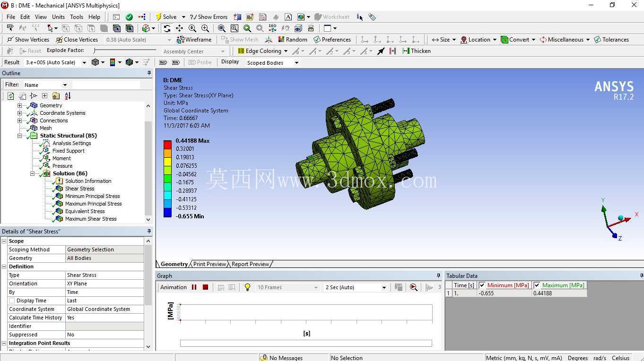Image resolution: width=644 pixels, height=361 pixels.
Task: Open the Units menu
Action: click(58, 17)
